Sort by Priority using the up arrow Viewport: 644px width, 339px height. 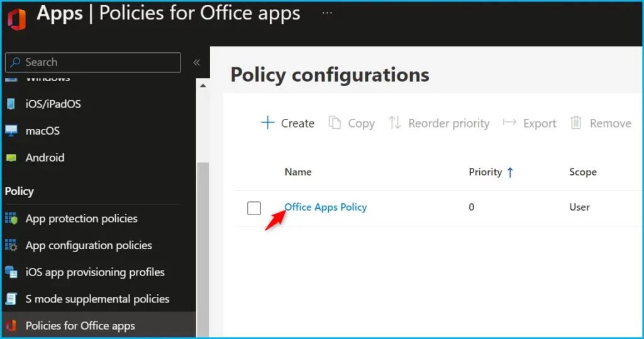coord(510,172)
